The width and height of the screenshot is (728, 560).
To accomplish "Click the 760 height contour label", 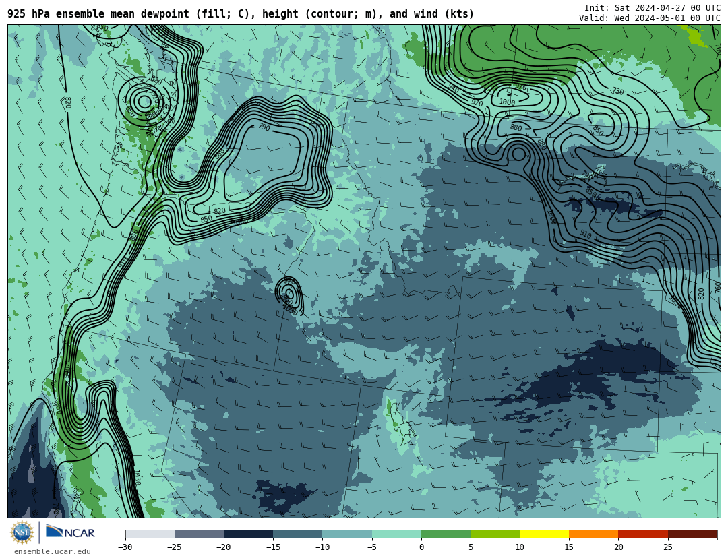I will 719,288.
